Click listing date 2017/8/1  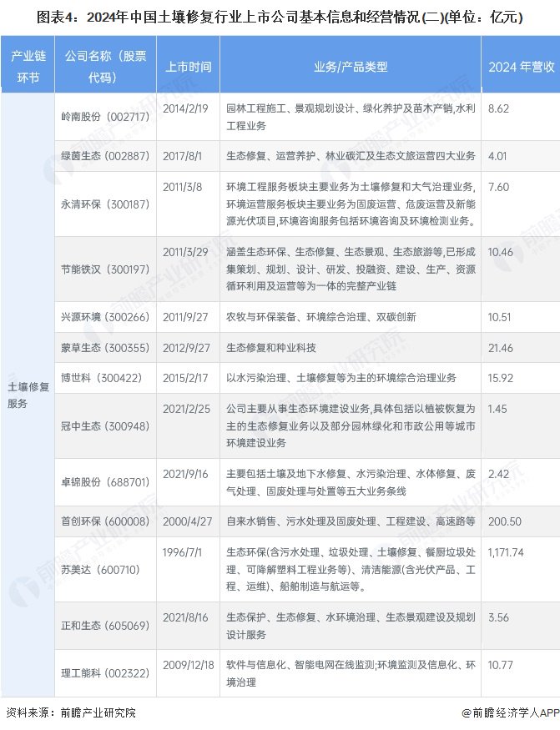click(182, 156)
